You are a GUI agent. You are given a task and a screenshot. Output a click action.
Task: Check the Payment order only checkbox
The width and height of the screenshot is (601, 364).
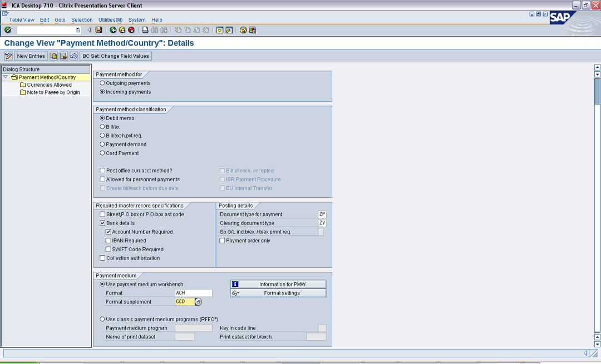pyautogui.click(x=223, y=241)
